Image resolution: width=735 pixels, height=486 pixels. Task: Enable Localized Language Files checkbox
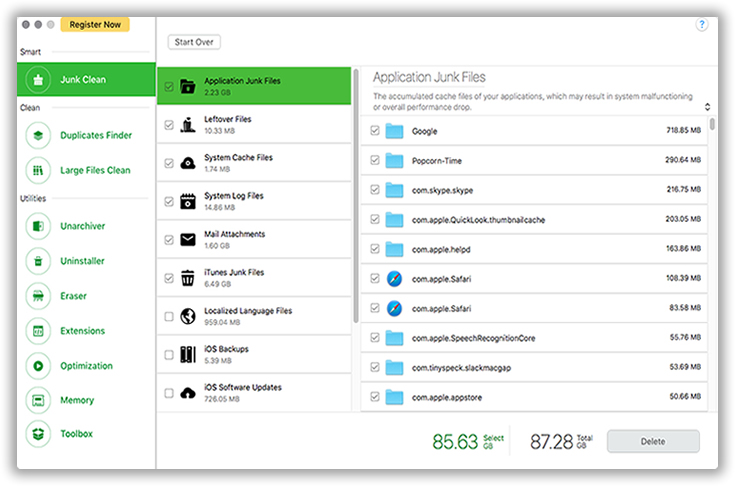pos(169,316)
